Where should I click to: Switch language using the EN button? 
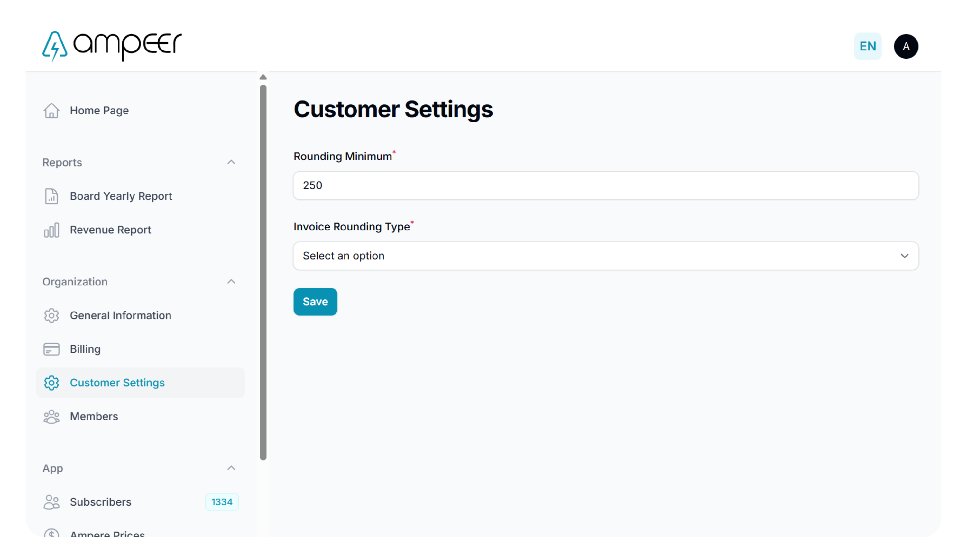point(868,46)
